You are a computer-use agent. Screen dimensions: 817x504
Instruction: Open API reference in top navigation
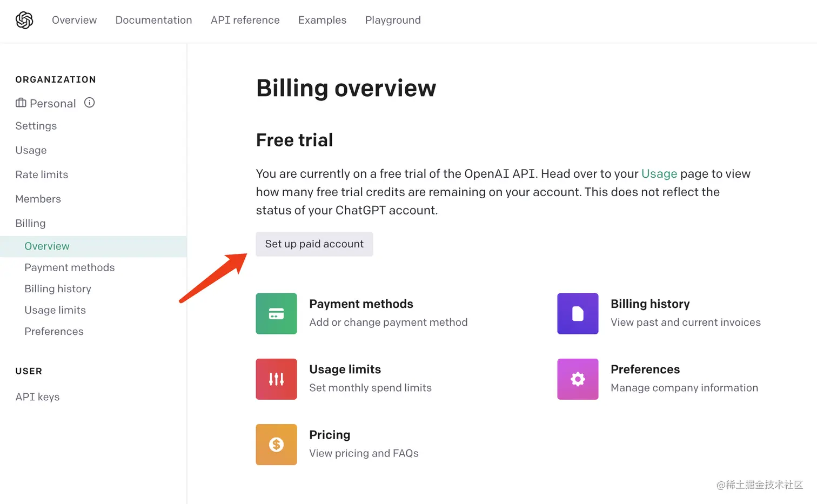[245, 20]
